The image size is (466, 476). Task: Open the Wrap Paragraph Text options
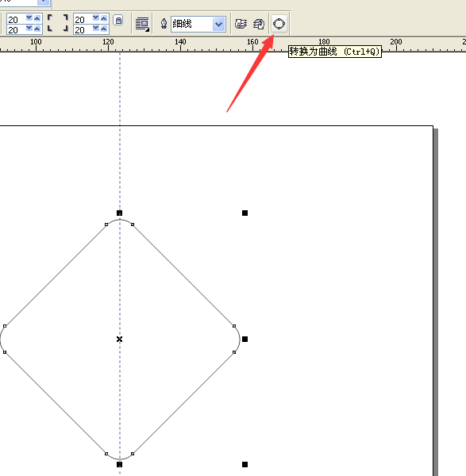pos(142,24)
